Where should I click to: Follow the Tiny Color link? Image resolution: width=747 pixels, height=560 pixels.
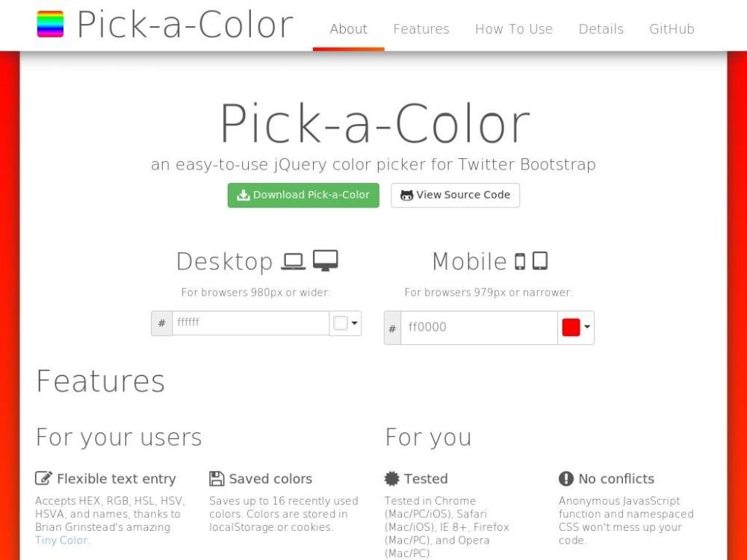pyautogui.click(x=62, y=540)
